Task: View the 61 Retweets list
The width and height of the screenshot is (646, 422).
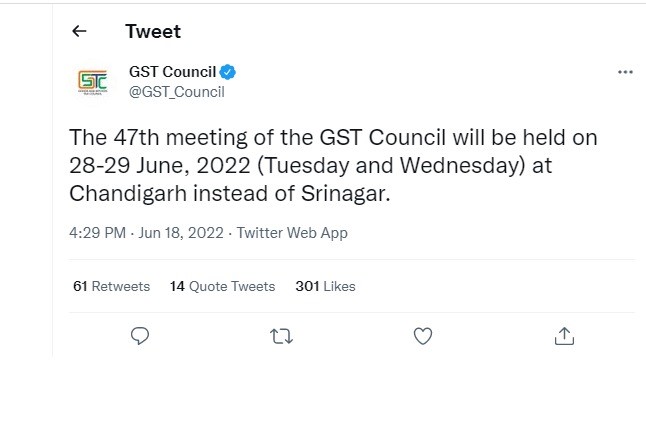Action: pos(111,286)
